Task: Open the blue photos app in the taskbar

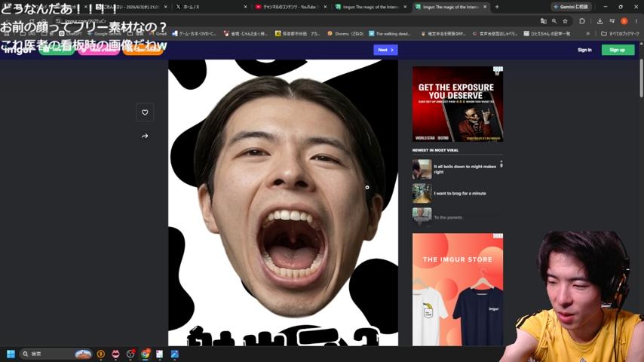Action: point(174,354)
